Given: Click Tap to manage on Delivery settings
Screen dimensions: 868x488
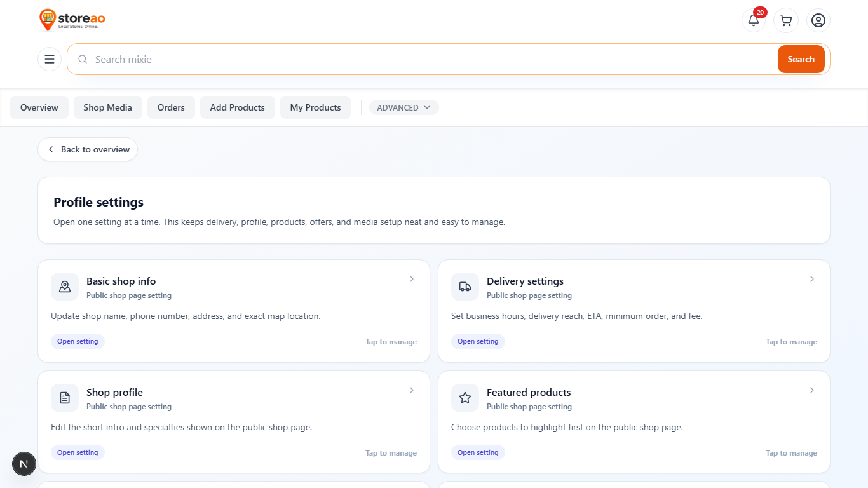Looking at the screenshot, I should pyautogui.click(x=792, y=342).
